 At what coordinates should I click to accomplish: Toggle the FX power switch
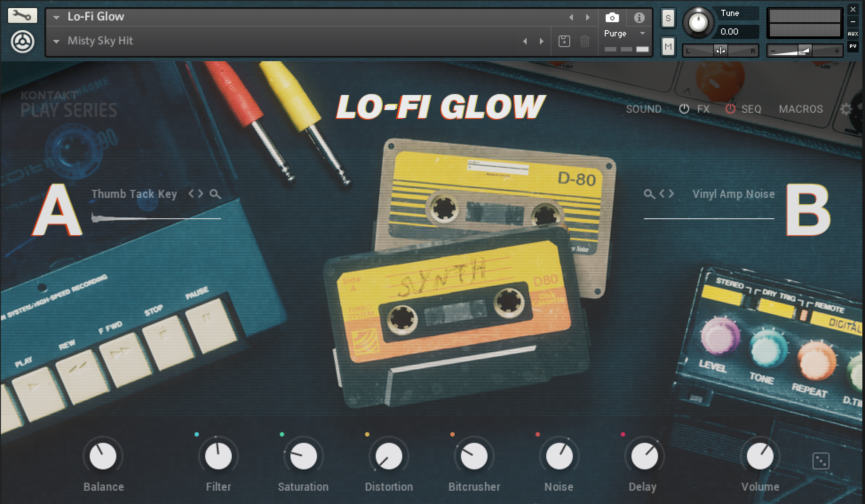tap(684, 109)
